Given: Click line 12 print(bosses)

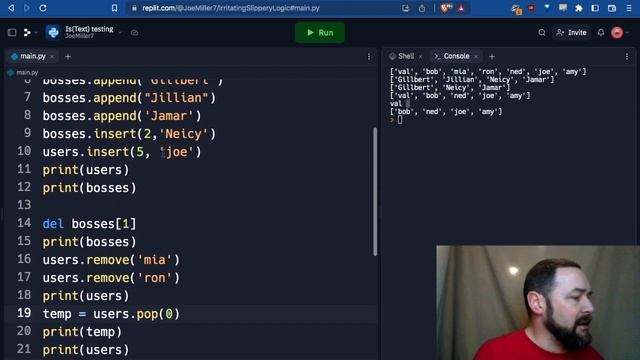Looking at the screenshot, I should pos(89,188).
